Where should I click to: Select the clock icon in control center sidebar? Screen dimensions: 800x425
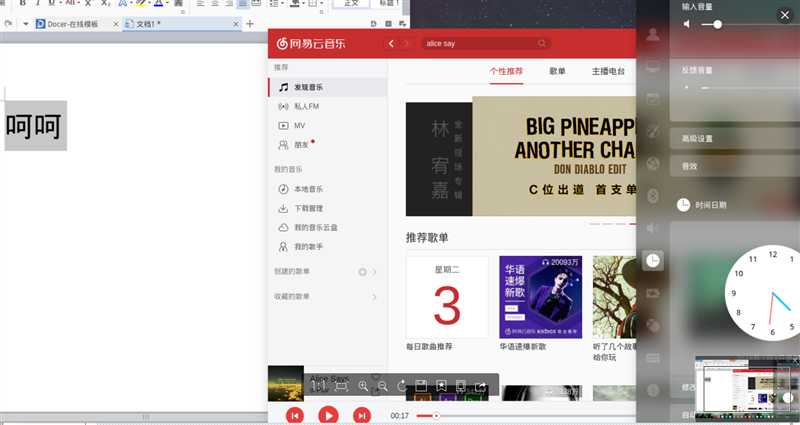tap(653, 261)
